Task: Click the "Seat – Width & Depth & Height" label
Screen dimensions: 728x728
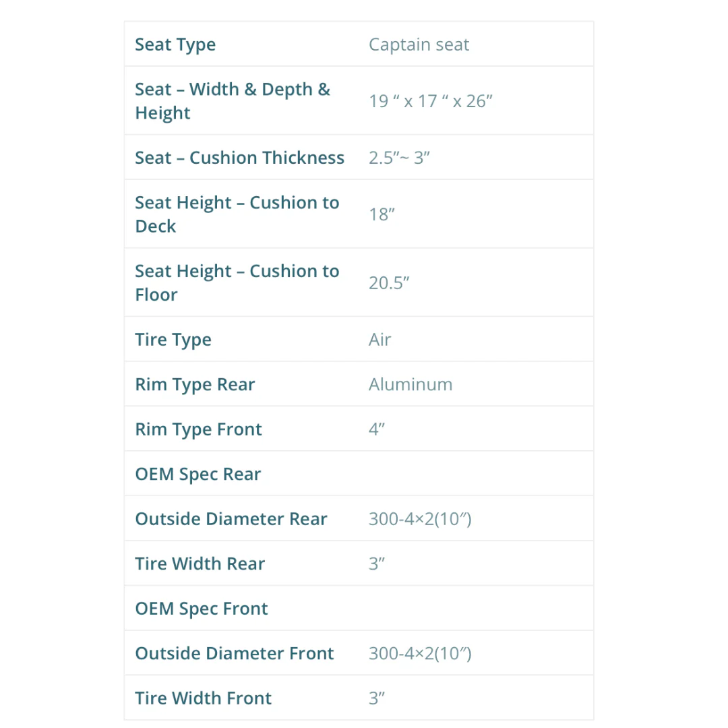Action: tap(233, 101)
